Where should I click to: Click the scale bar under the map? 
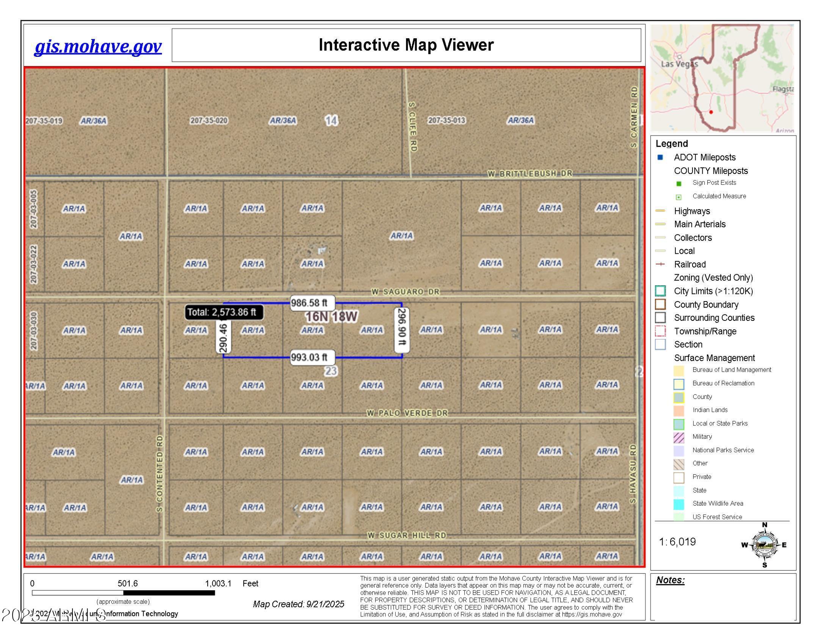(x=123, y=593)
